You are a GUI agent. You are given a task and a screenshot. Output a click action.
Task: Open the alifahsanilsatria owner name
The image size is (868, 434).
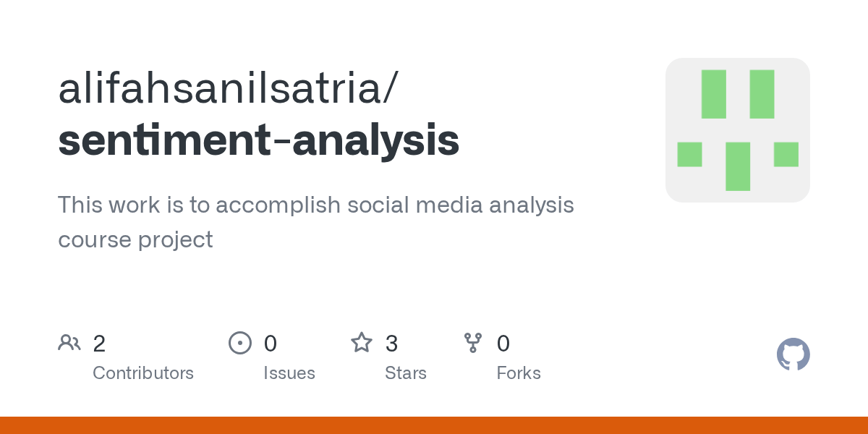(x=227, y=88)
